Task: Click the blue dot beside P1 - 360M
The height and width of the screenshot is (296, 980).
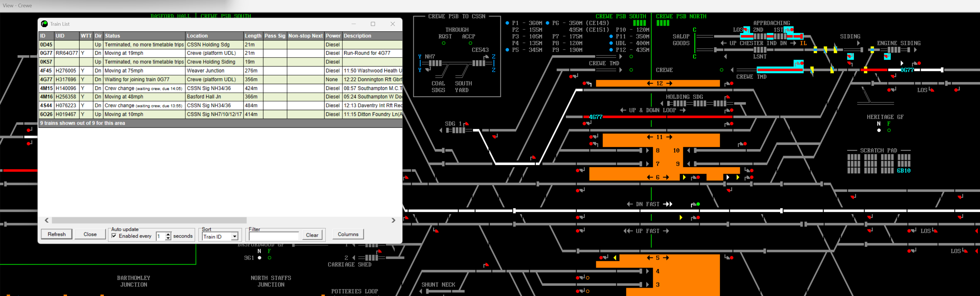Action: [507, 23]
